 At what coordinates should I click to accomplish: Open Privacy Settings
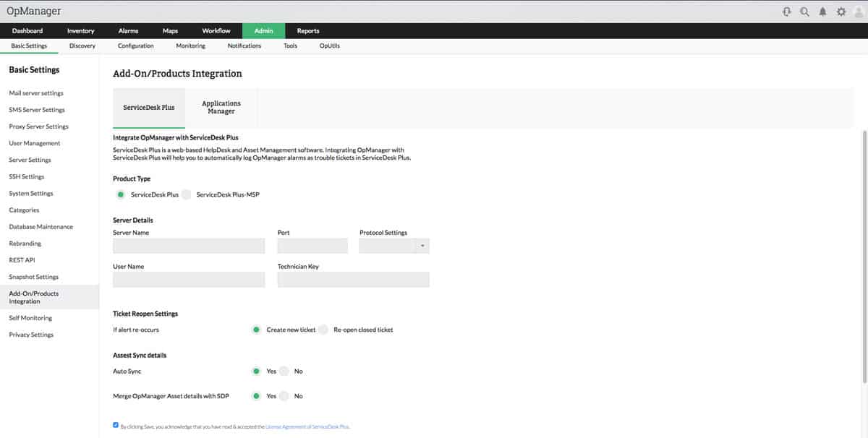tap(31, 335)
